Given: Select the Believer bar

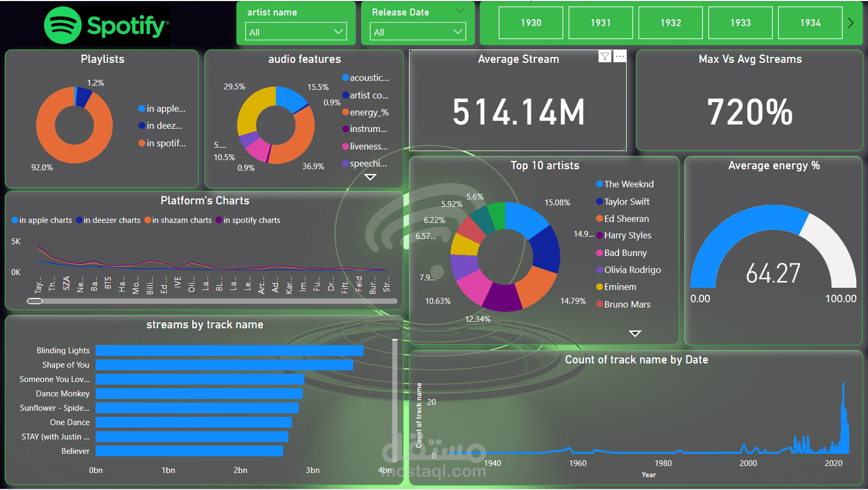Looking at the screenshot, I should pos(189,451).
